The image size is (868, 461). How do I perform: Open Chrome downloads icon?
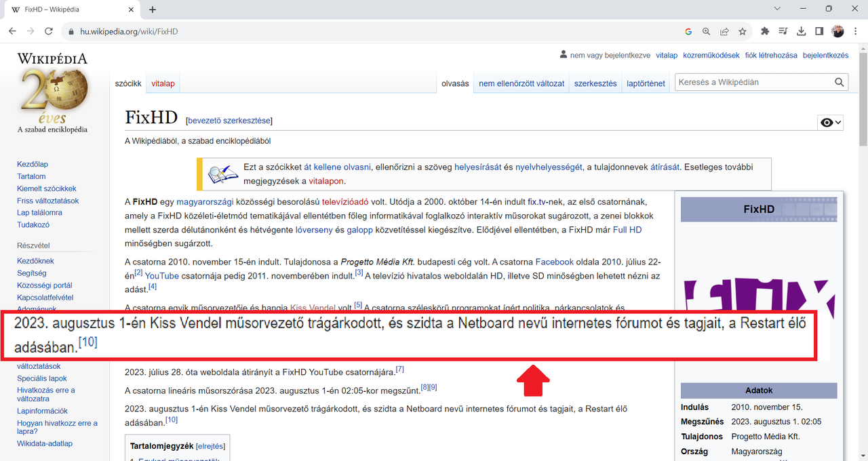[x=802, y=31]
